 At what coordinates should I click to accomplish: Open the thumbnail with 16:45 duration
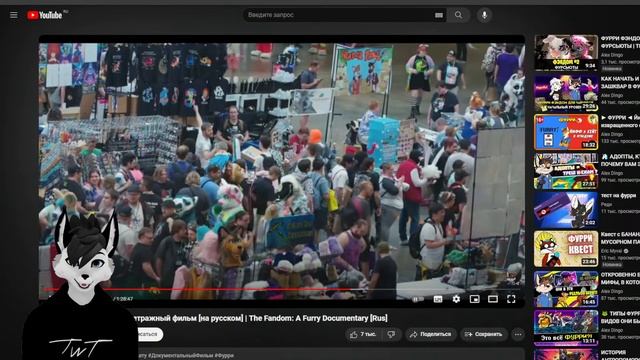[566, 289]
